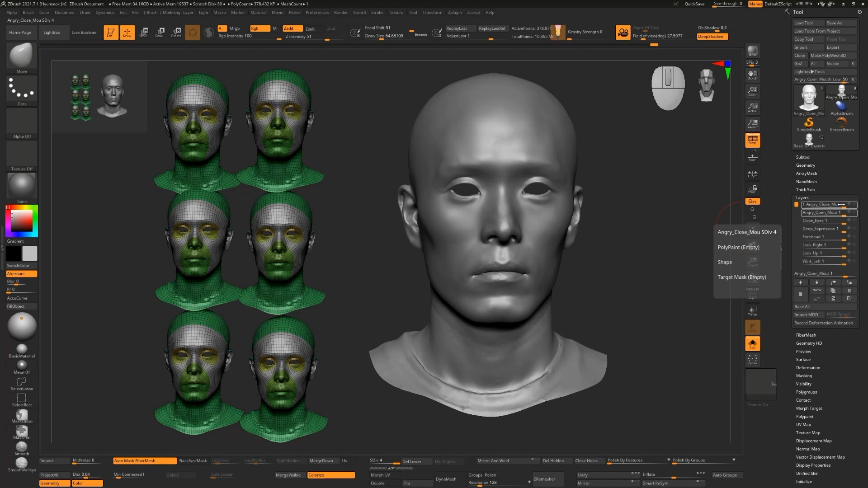868x488 pixels.
Task: Expand the Subtool section
Action: pyautogui.click(x=803, y=157)
